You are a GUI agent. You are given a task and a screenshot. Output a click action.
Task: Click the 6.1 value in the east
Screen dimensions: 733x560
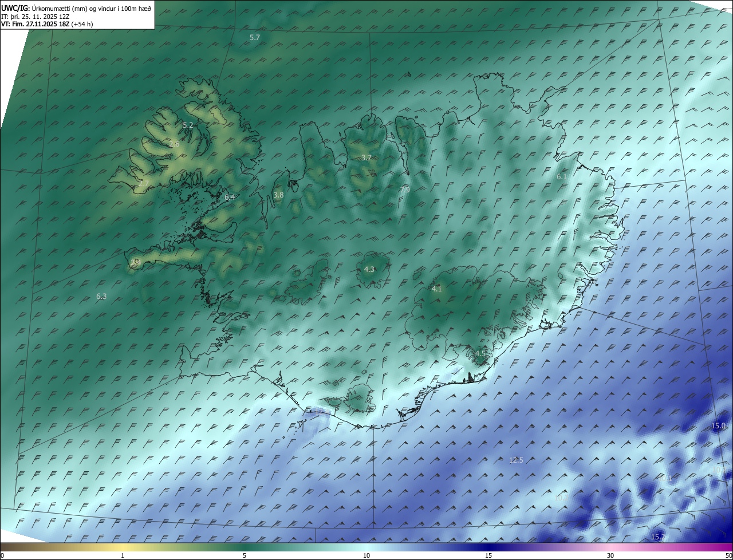click(x=562, y=177)
